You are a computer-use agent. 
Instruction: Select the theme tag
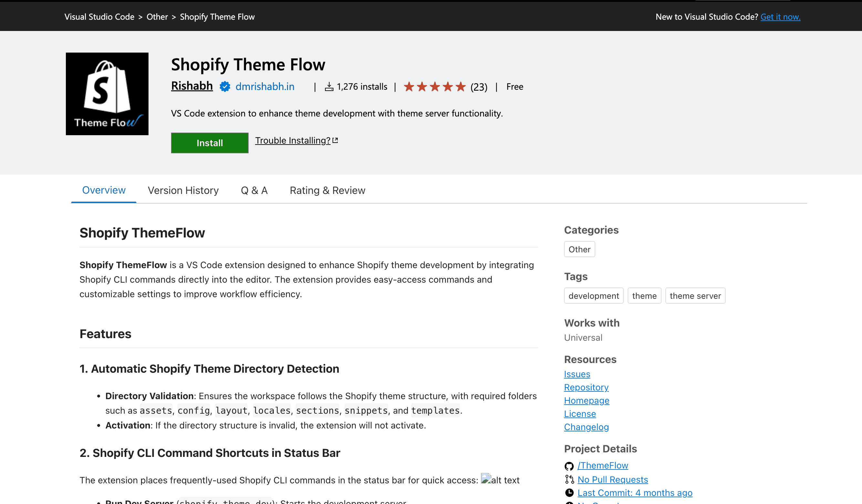[x=644, y=296]
